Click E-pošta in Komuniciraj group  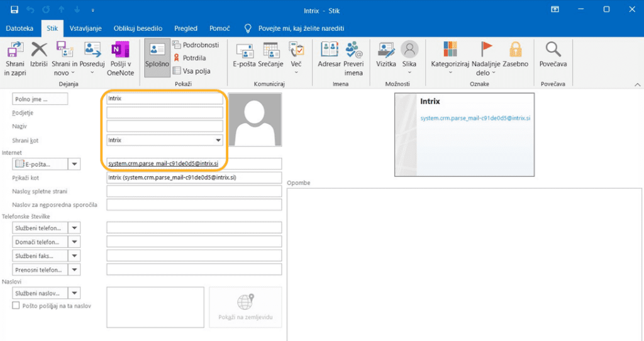coord(245,55)
